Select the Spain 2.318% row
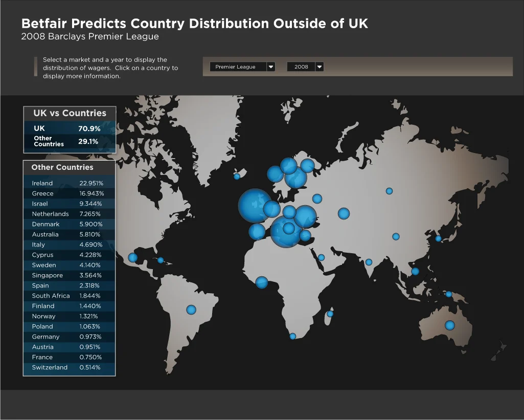Screen dimensions: 524x420 (x=69, y=285)
